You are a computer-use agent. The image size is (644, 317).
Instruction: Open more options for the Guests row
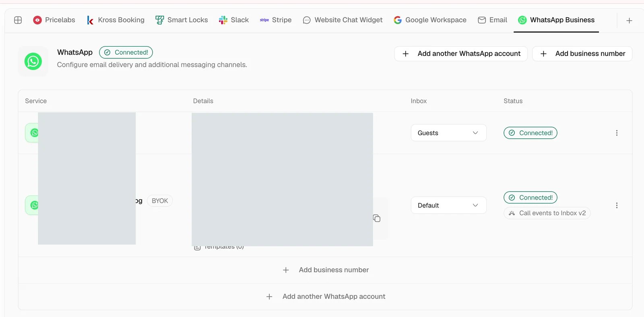(617, 133)
